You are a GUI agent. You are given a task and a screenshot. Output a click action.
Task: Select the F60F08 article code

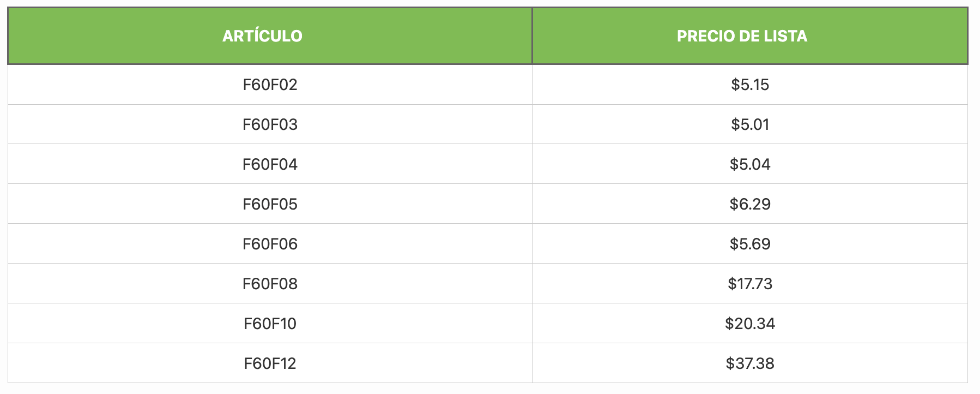click(x=270, y=284)
